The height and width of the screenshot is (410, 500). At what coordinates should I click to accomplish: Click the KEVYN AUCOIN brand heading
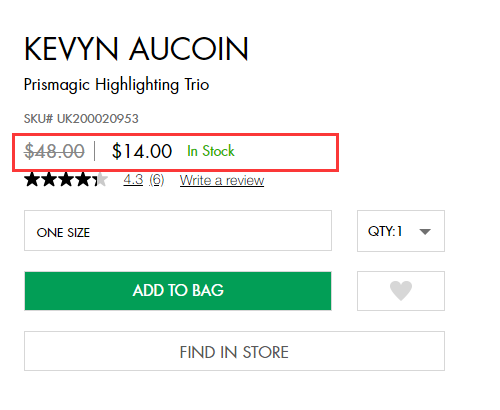point(136,49)
